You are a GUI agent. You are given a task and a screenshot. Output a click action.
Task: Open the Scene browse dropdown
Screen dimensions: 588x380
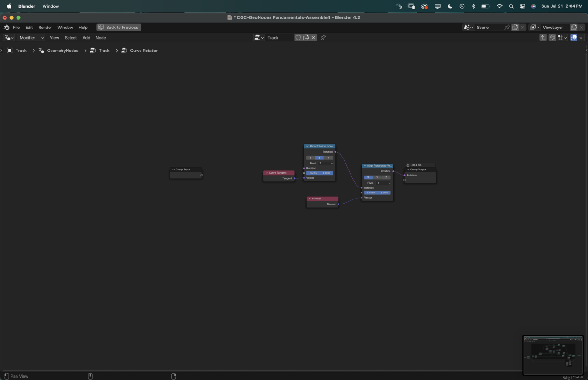(468, 28)
